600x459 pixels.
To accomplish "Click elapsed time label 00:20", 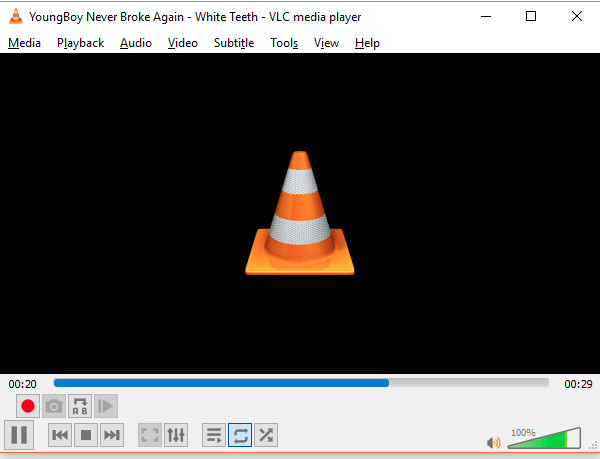I will (23, 384).
